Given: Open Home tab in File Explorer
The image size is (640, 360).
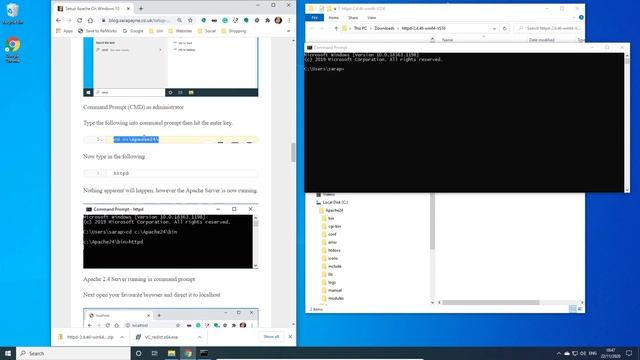Looking at the screenshot, I should [333, 18].
